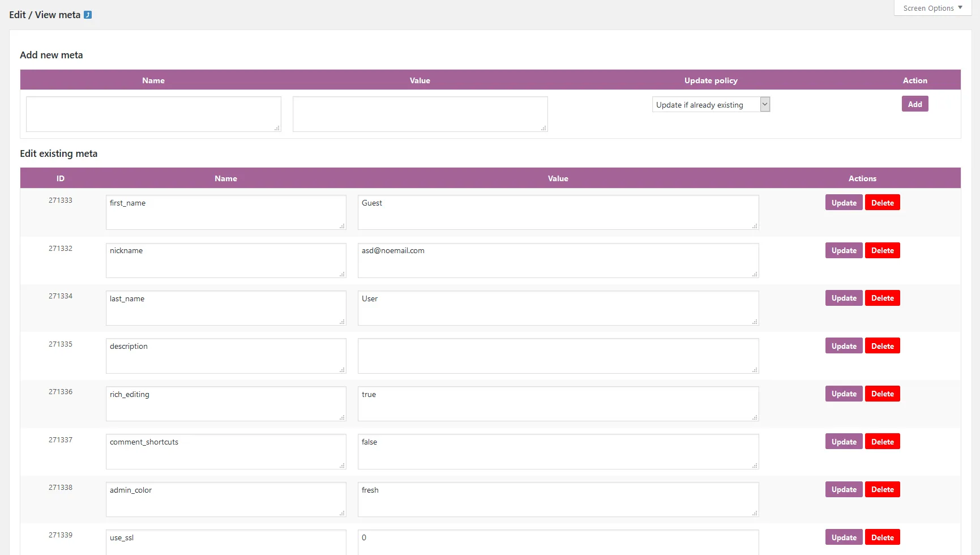Click the new meta Value input field
Viewport: 980px width, 555px height.
(420, 113)
